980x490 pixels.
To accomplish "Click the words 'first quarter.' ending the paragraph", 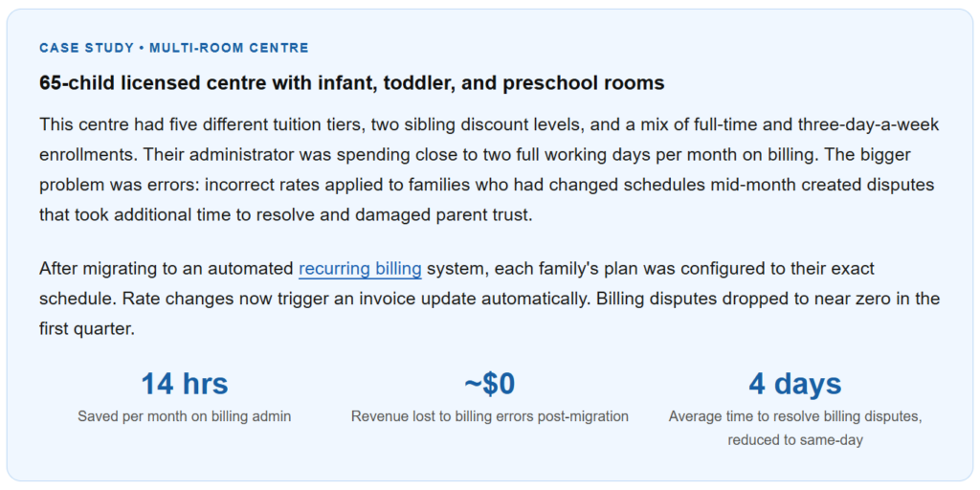I will click(87, 329).
